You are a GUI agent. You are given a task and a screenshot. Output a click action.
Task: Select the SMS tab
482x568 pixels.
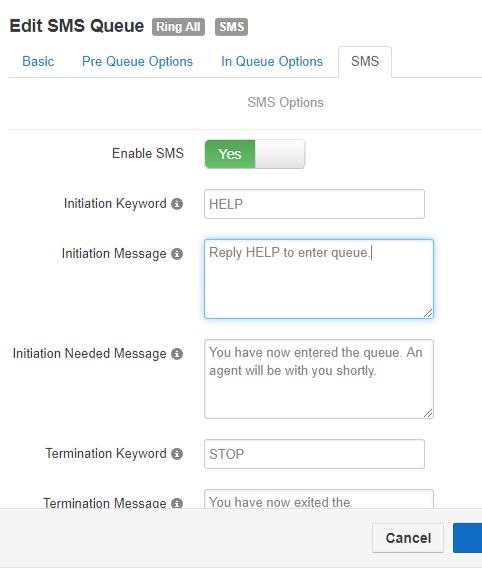click(365, 62)
